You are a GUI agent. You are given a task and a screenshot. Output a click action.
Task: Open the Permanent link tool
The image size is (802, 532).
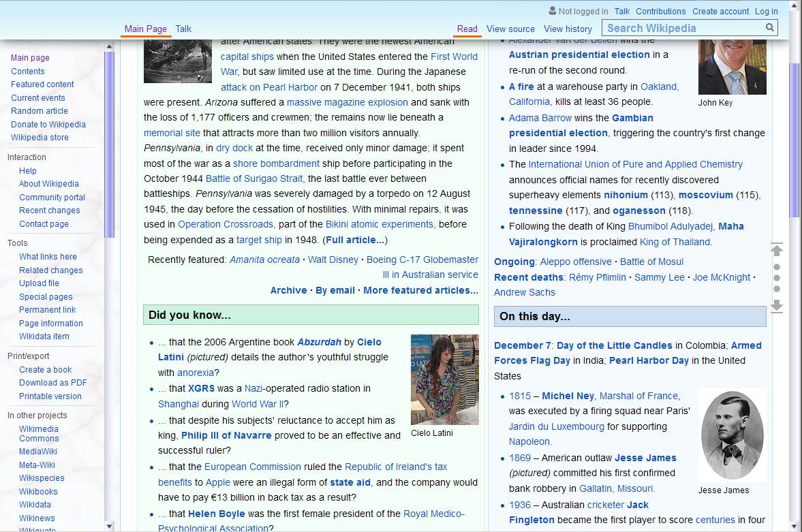pyautogui.click(x=47, y=309)
